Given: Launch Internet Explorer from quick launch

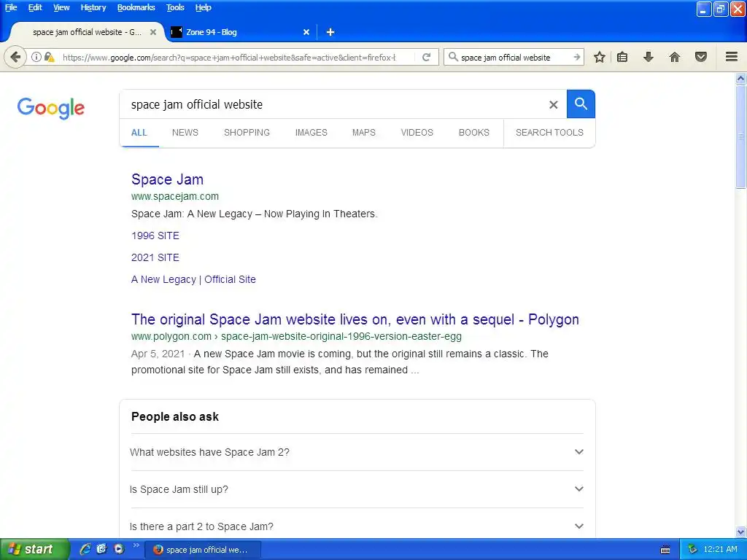Looking at the screenshot, I should coord(85,549).
